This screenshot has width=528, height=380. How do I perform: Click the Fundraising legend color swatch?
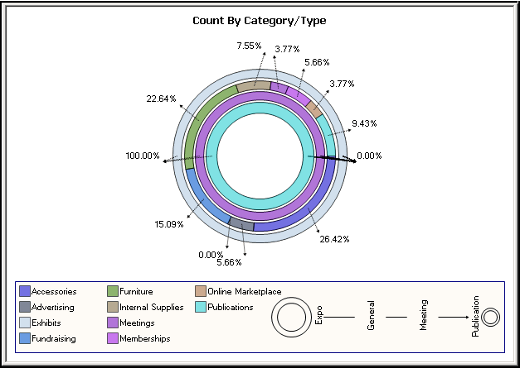[25, 338]
